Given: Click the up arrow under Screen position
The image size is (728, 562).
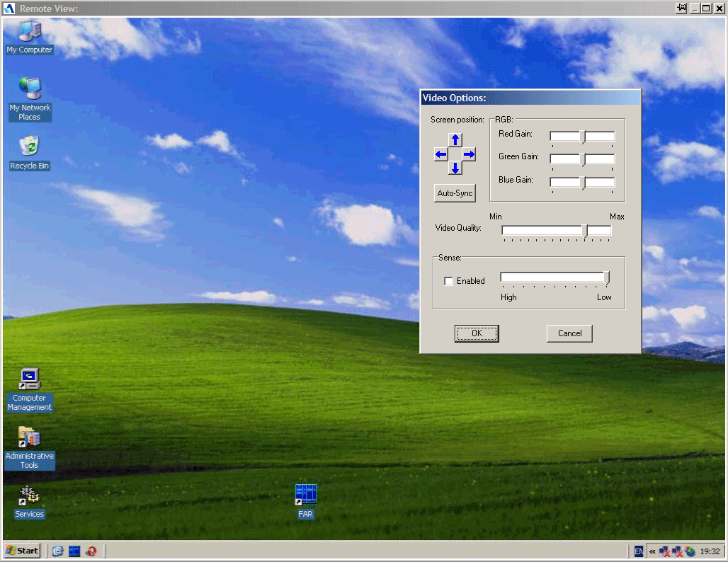Looking at the screenshot, I should (x=455, y=139).
